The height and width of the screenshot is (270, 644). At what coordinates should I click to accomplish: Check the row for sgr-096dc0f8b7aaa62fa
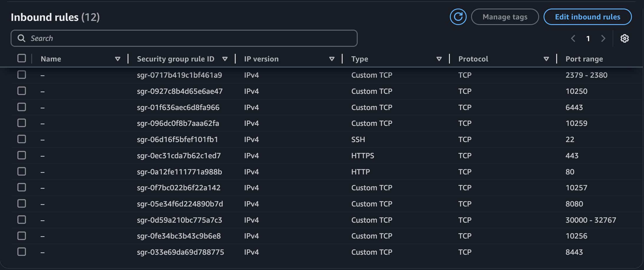tap(22, 123)
